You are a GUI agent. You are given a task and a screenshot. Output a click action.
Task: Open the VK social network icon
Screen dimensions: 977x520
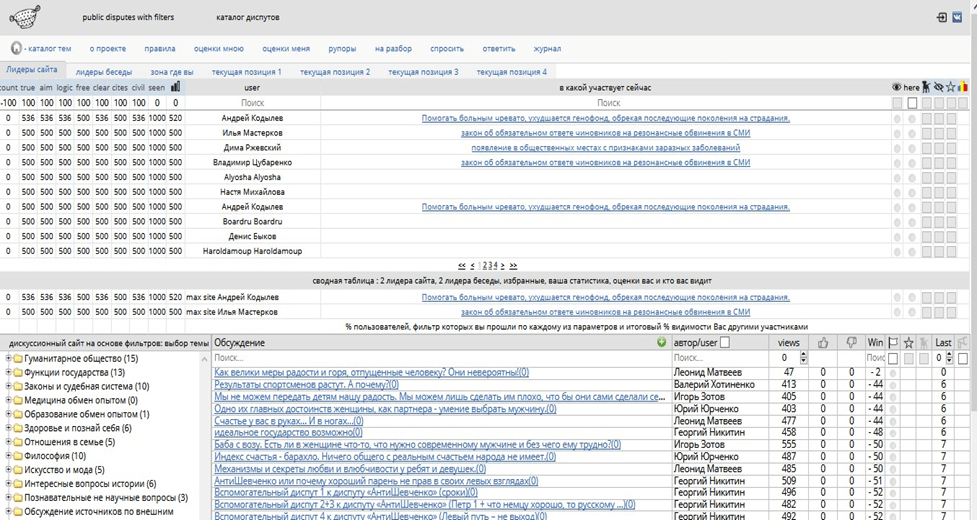tap(958, 17)
